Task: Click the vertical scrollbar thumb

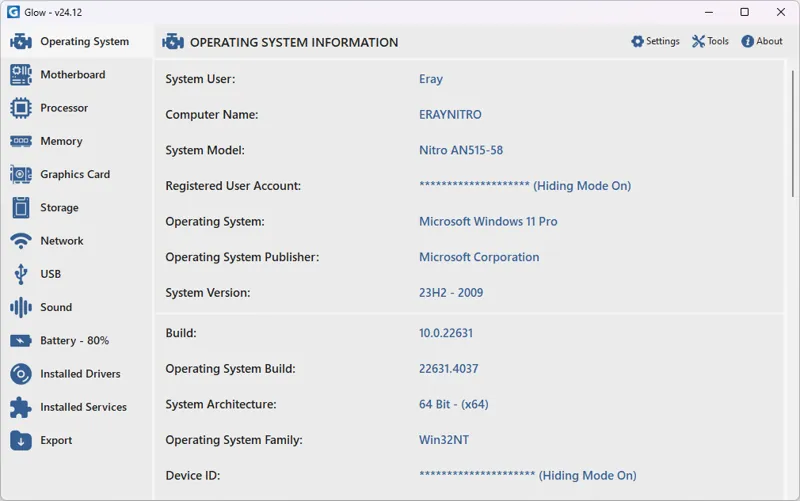Action: [792, 134]
